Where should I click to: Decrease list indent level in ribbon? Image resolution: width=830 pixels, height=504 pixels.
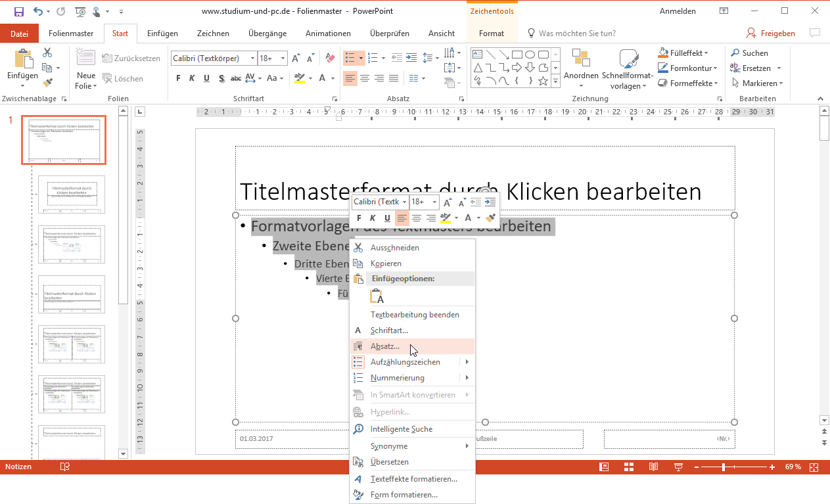coord(397,58)
